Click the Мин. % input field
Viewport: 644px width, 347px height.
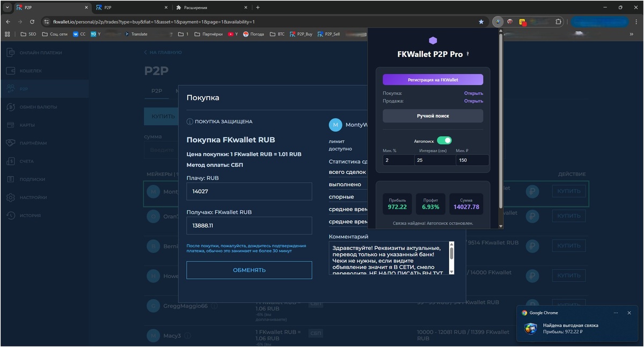pyautogui.click(x=398, y=160)
